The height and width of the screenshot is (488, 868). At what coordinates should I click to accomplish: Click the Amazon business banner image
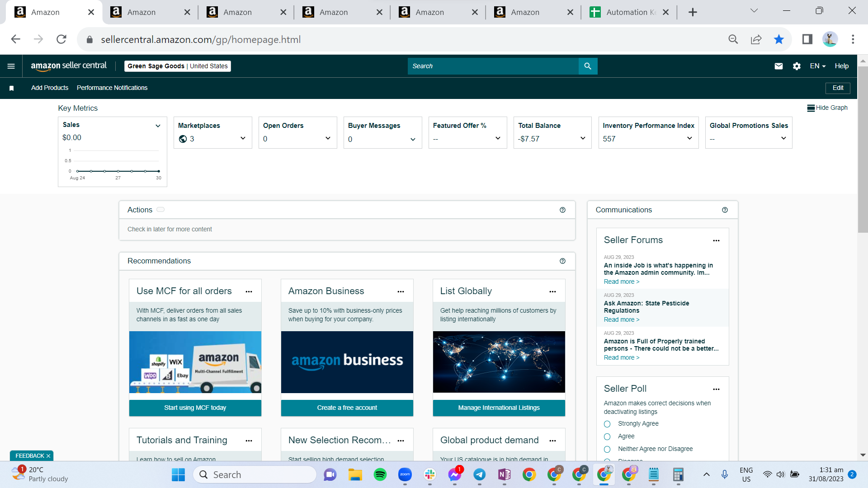(x=347, y=362)
